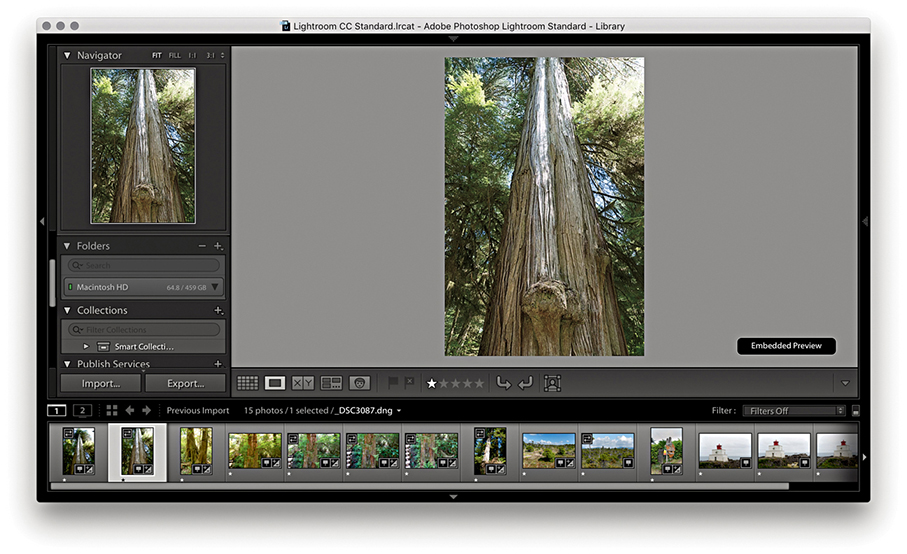The height and width of the screenshot is (554, 907).
Task: Toggle the filter lock switch
Action: [855, 411]
